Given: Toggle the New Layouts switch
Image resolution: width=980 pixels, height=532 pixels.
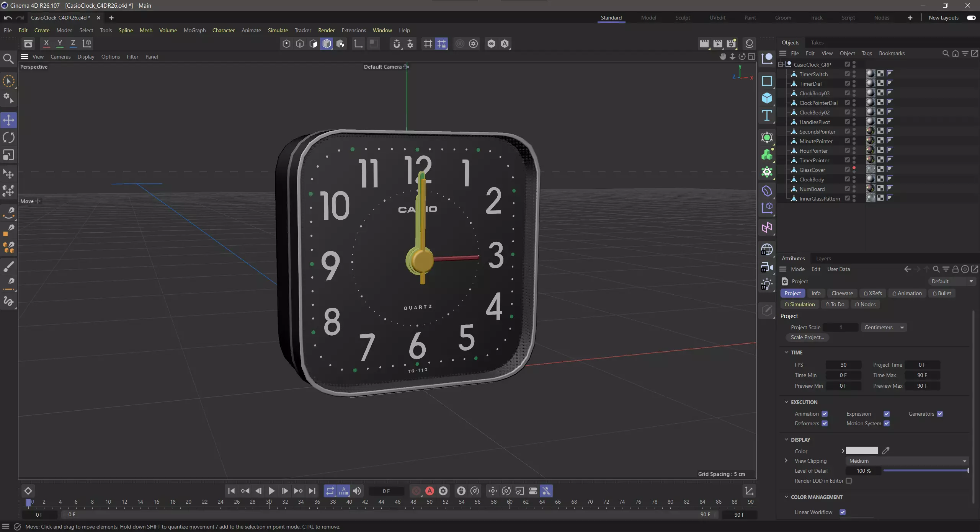Looking at the screenshot, I should pos(971,18).
